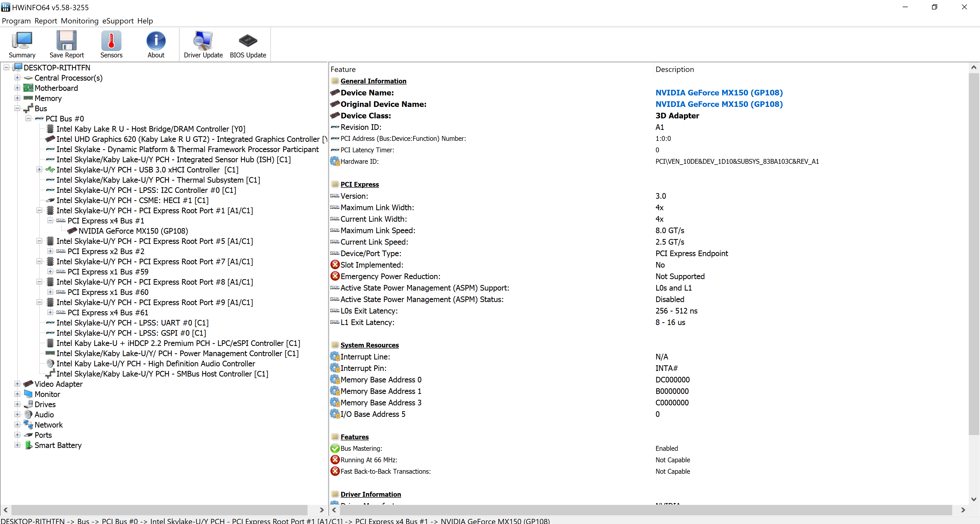Click the details pane vertical scrollbar thumb
This screenshot has height=524, width=980.
[x=974, y=254]
